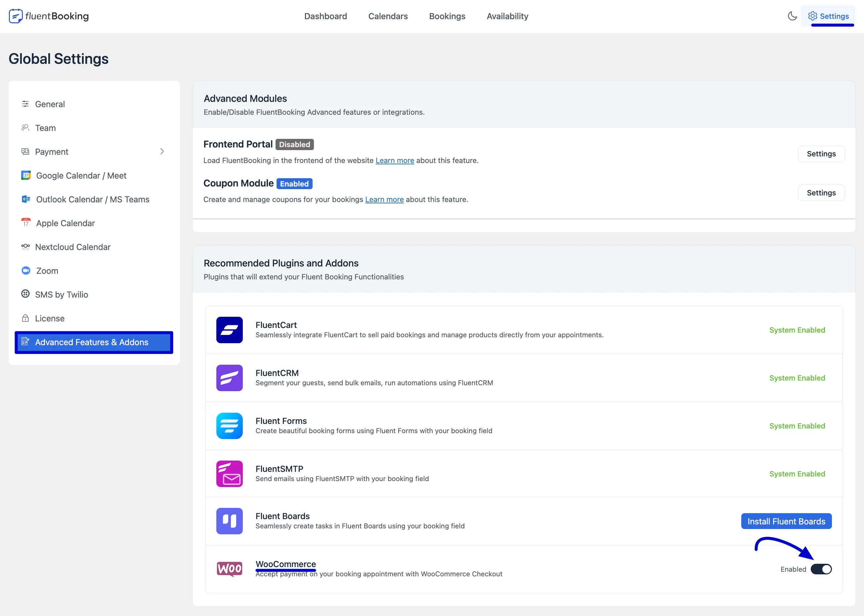This screenshot has width=864, height=616.
Task: Click the General sliders icon
Action: click(25, 104)
